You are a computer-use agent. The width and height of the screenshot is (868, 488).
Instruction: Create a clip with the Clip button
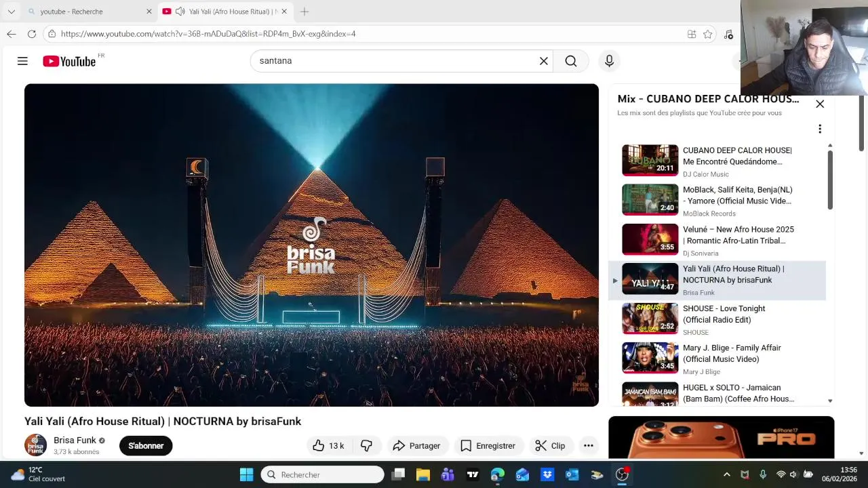pyautogui.click(x=550, y=445)
